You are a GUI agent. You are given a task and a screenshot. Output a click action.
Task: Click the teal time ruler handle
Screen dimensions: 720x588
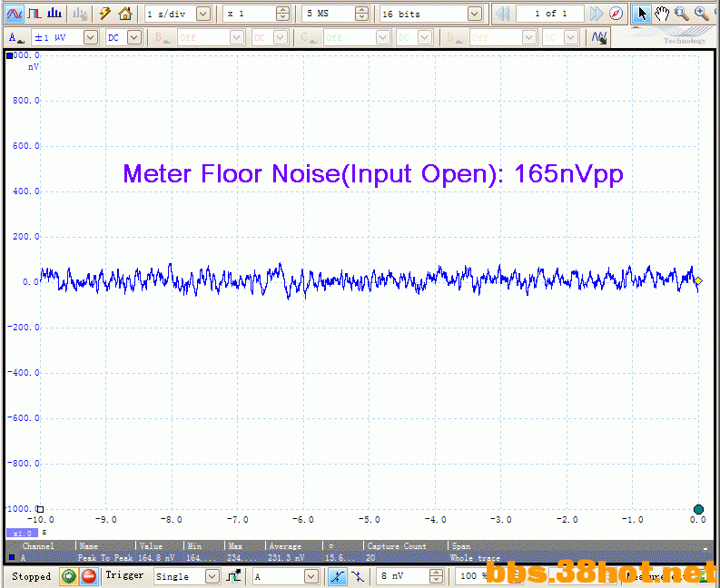point(698,509)
